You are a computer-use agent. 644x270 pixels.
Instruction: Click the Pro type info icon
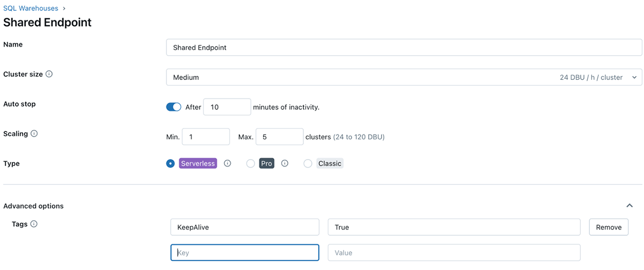[x=284, y=163]
